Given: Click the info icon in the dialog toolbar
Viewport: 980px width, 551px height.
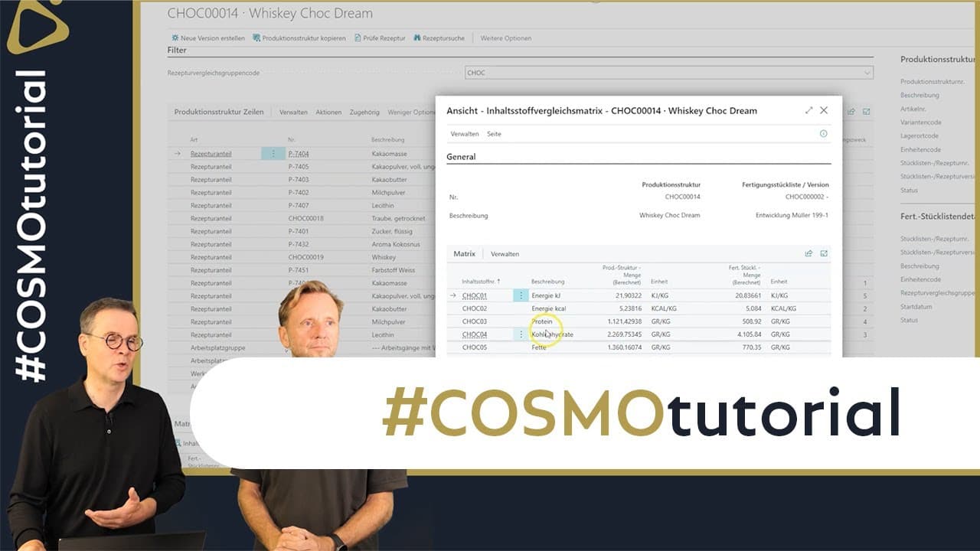Looking at the screenshot, I should tap(823, 134).
